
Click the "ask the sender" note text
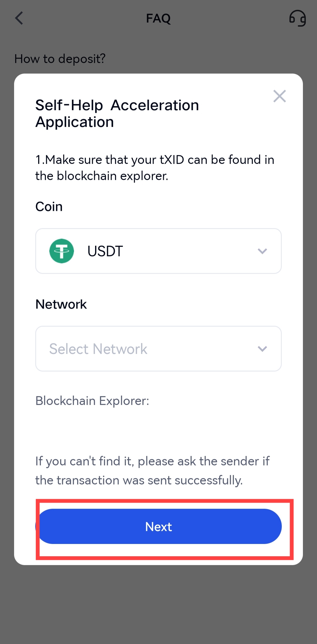(x=152, y=470)
